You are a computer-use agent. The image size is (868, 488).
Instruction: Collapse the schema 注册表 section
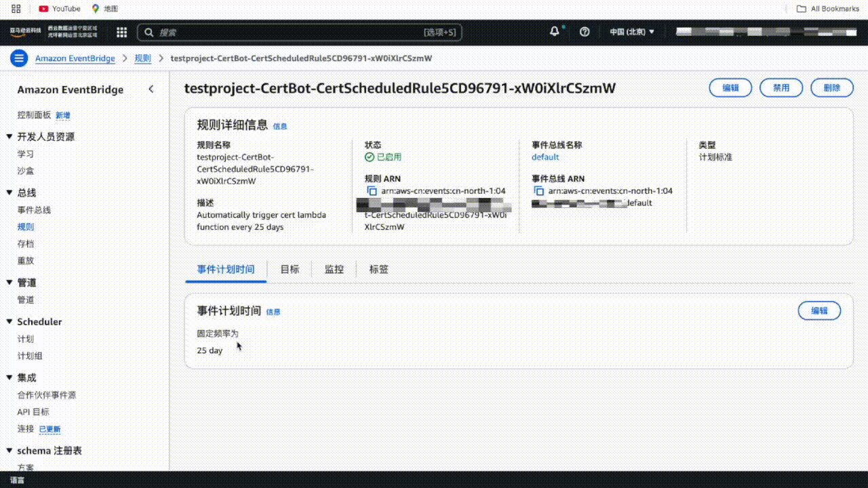9,450
